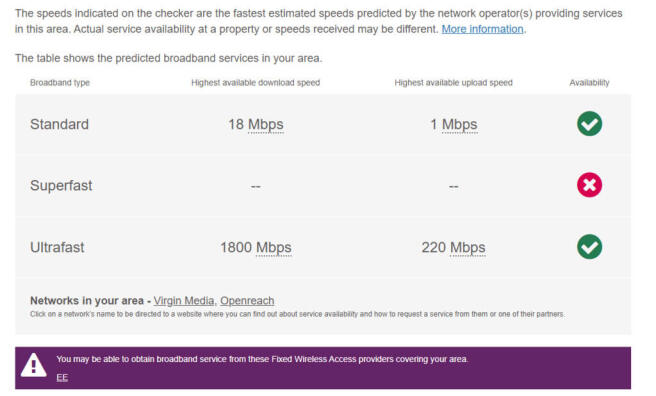The image size is (656, 396).
Task: Click the warning triangle icon in purple banner
Action: point(33,365)
